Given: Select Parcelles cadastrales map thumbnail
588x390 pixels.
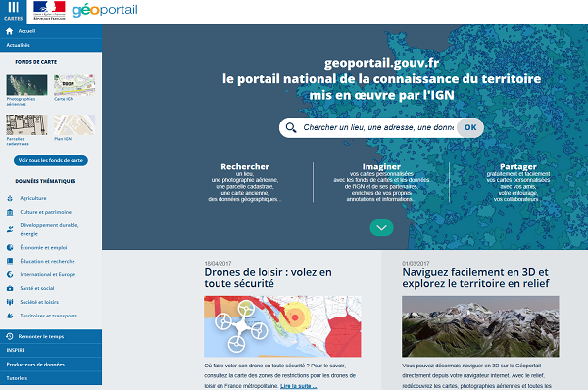Looking at the screenshot, I should point(26,124).
